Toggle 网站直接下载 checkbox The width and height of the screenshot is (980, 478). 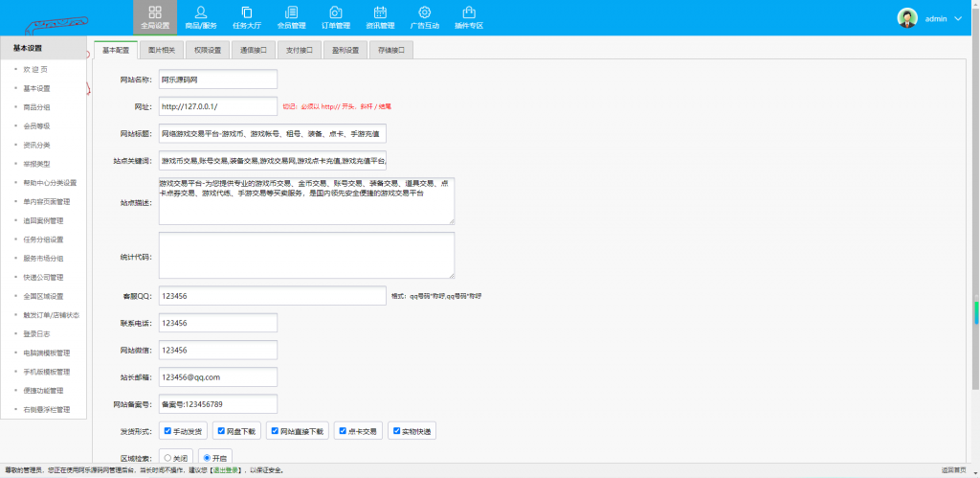275,431
